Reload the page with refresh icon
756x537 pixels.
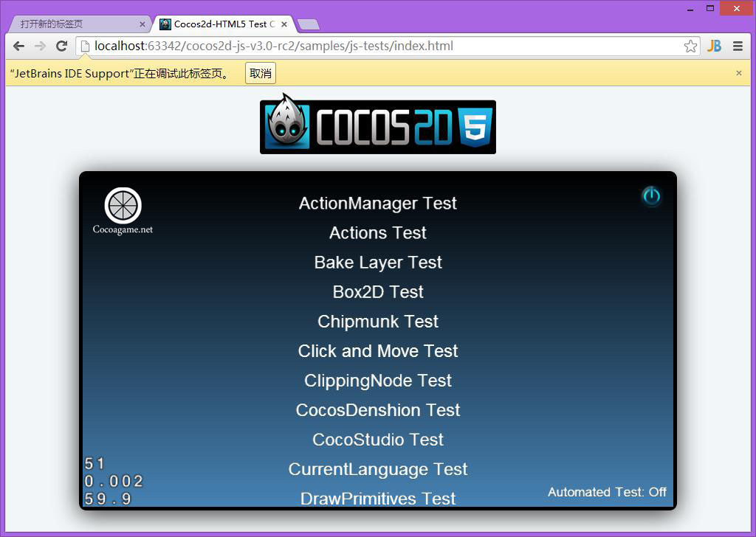61,46
